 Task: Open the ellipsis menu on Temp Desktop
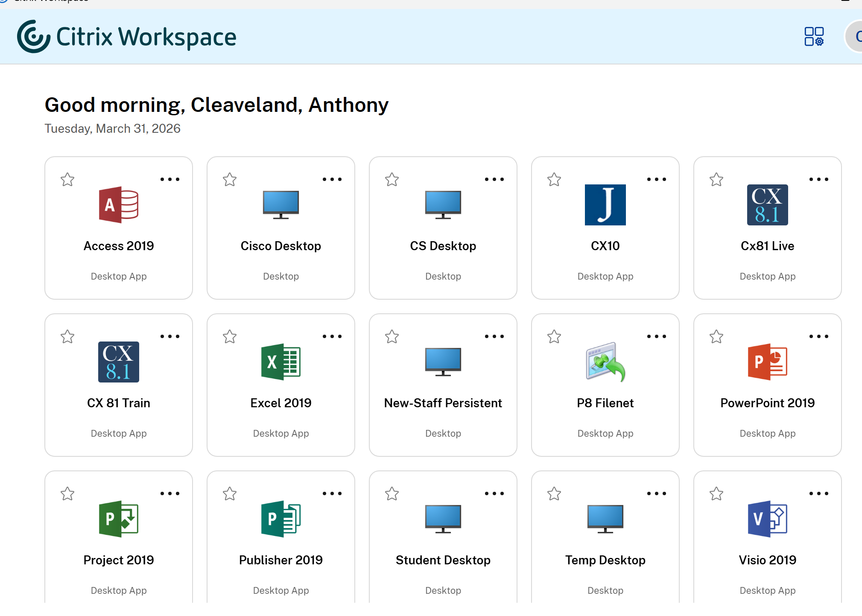pyautogui.click(x=657, y=493)
